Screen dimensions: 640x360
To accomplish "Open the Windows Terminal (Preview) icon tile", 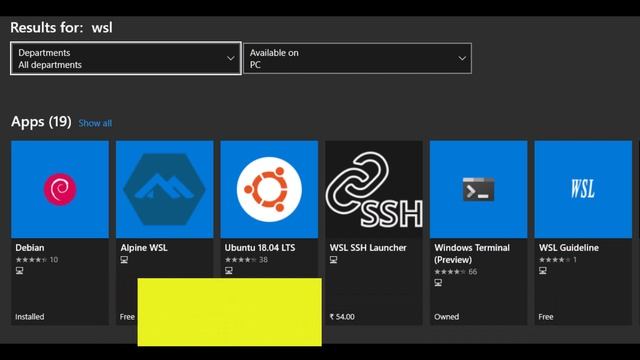I will 478,189.
